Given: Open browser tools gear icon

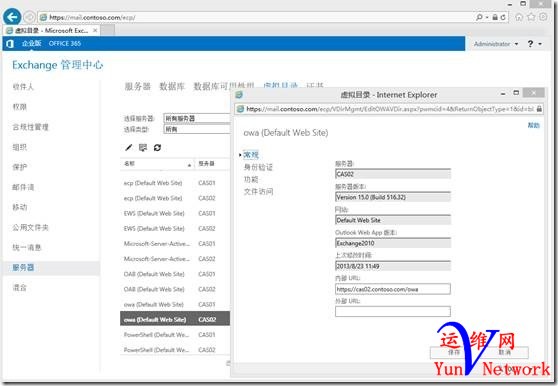Looking at the screenshot, I should coord(543,17).
